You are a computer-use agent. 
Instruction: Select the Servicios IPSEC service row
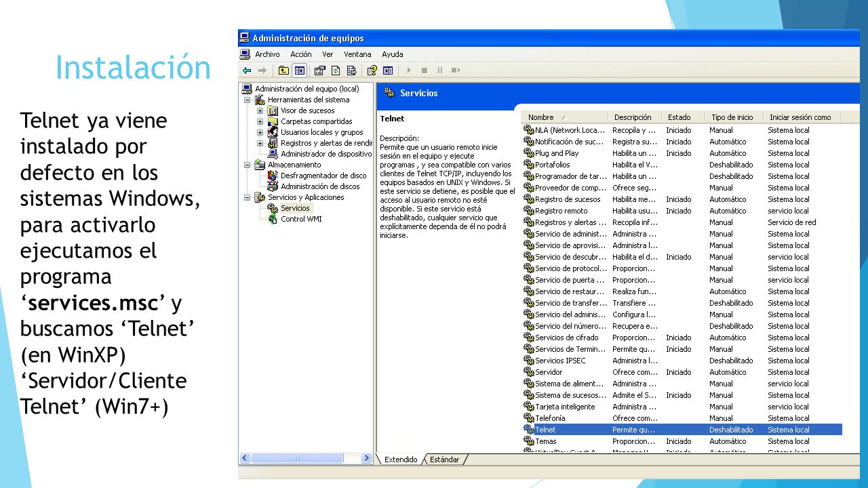pyautogui.click(x=682, y=361)
